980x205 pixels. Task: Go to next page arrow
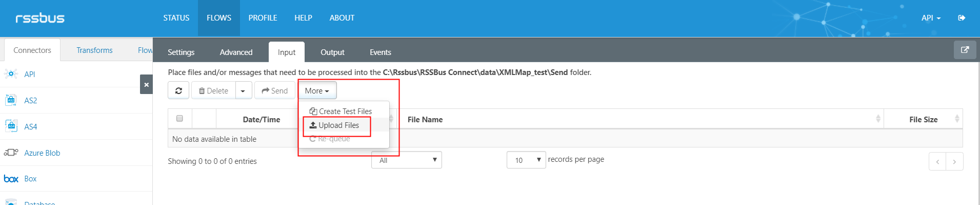point(954,161)
